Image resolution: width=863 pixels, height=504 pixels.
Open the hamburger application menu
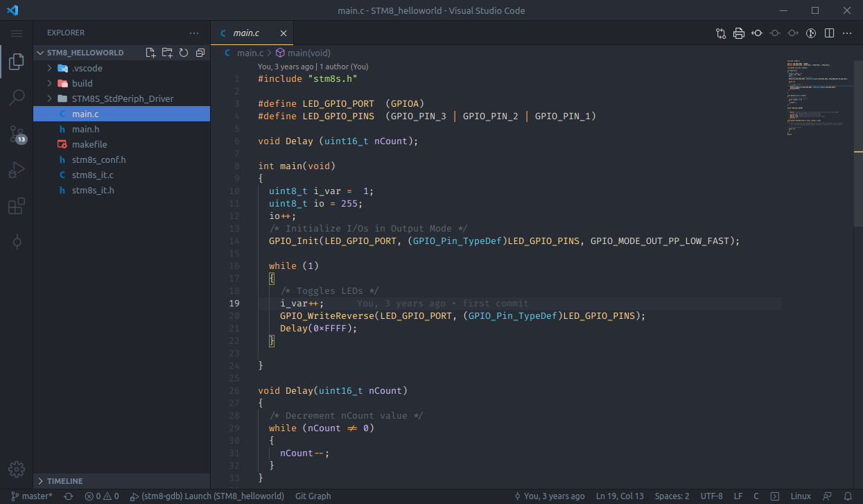17,33
